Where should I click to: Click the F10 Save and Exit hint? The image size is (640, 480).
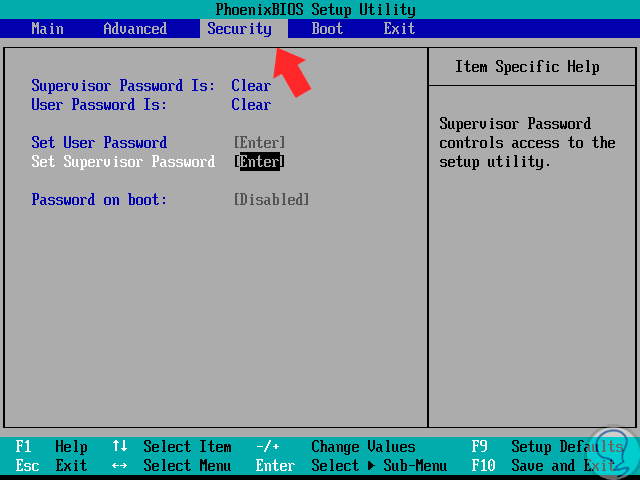click(543, 465)
